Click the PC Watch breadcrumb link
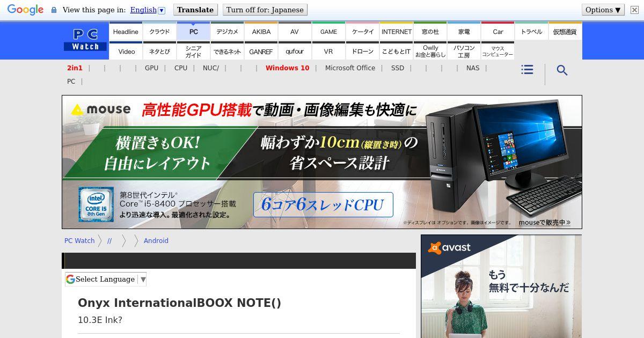 click(79, 241)
